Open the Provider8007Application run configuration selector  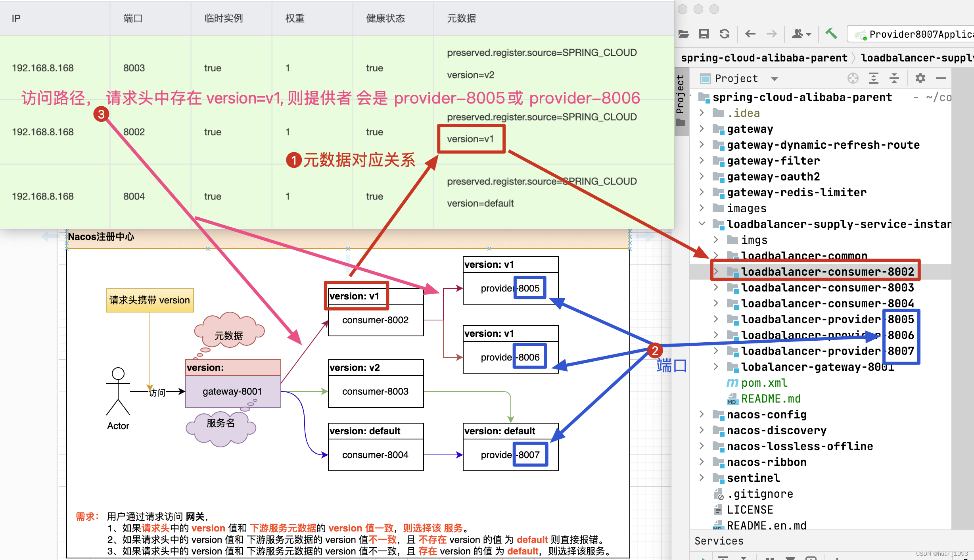pos(912,34)
